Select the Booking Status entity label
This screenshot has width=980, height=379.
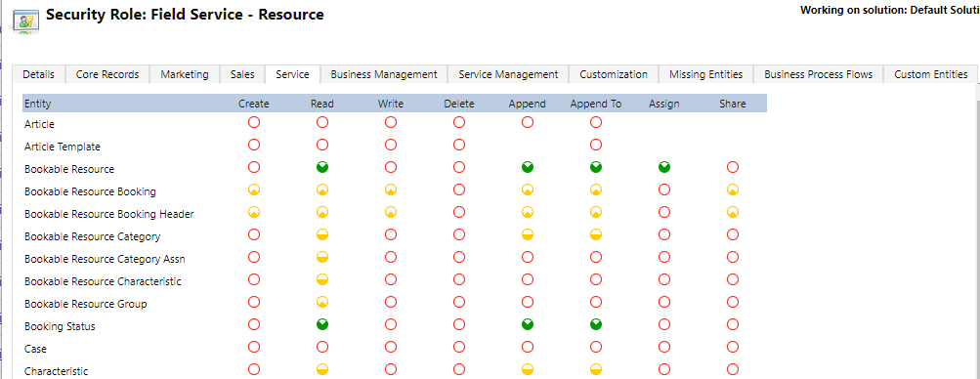click(x=60, y=326)
